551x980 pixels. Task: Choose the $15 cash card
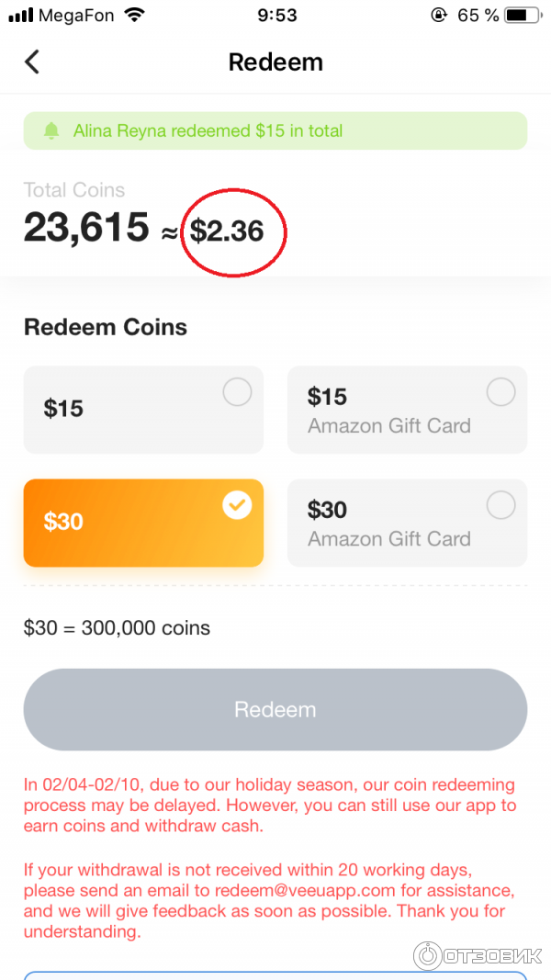(x=143, y=410)
